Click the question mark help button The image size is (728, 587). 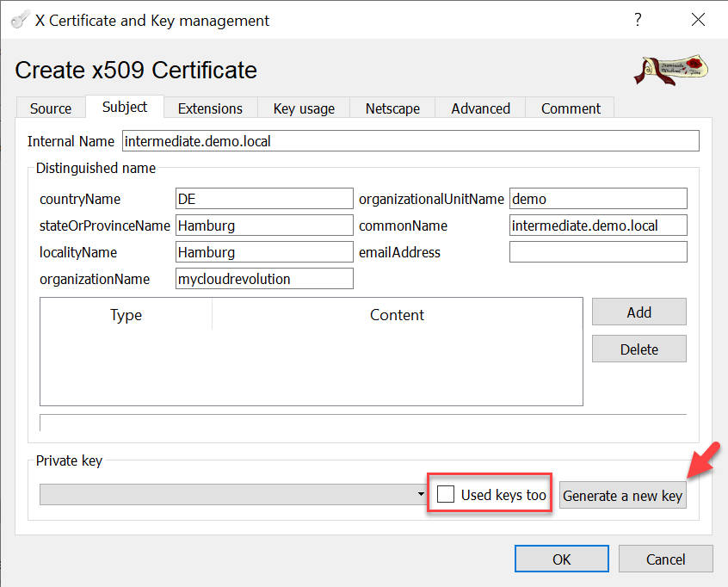click(x=638, y=20)
